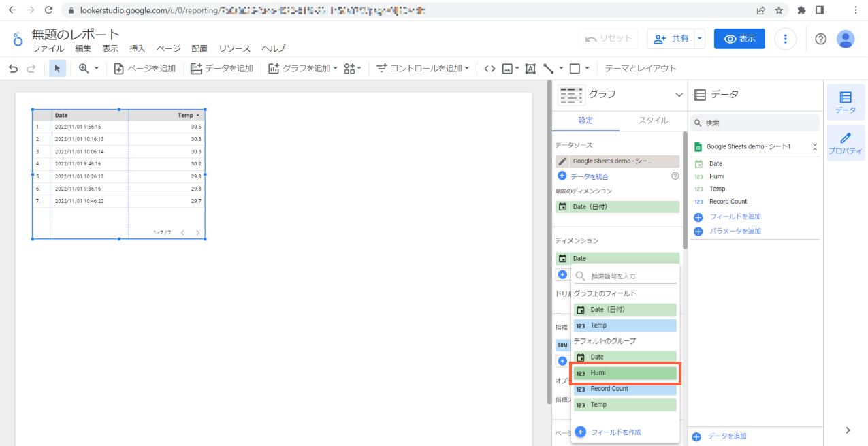The width and height of the screenshot is (868, 446).
Task: Open the リソース menu
Action: coord(234,48)
